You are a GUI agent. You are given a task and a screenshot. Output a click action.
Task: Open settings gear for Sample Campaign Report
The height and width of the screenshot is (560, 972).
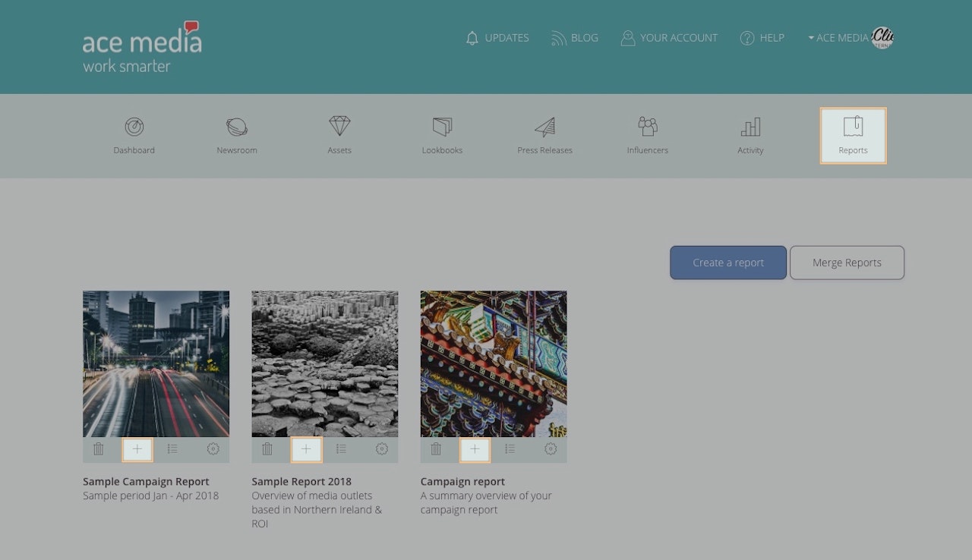(213, 449)
